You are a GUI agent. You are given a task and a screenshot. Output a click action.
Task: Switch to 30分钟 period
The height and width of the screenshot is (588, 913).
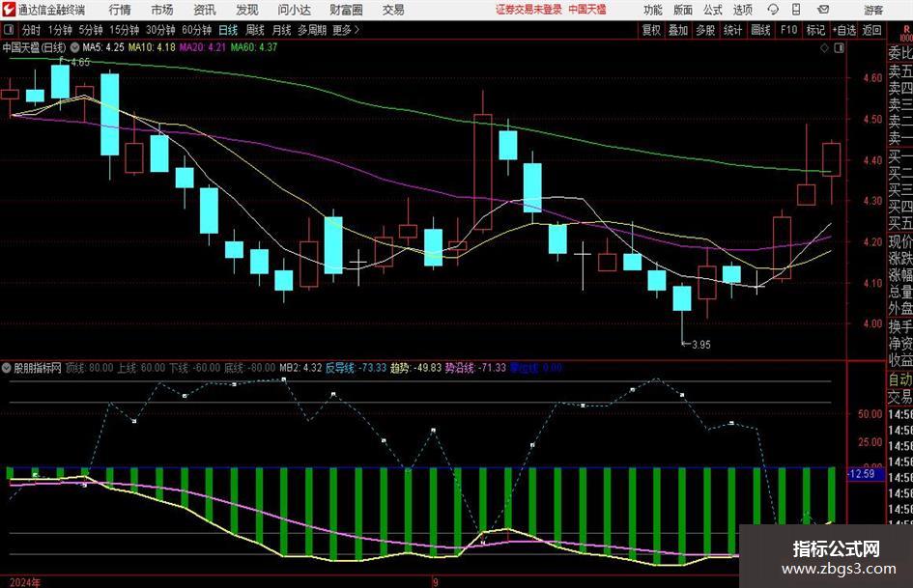point(160,30)
